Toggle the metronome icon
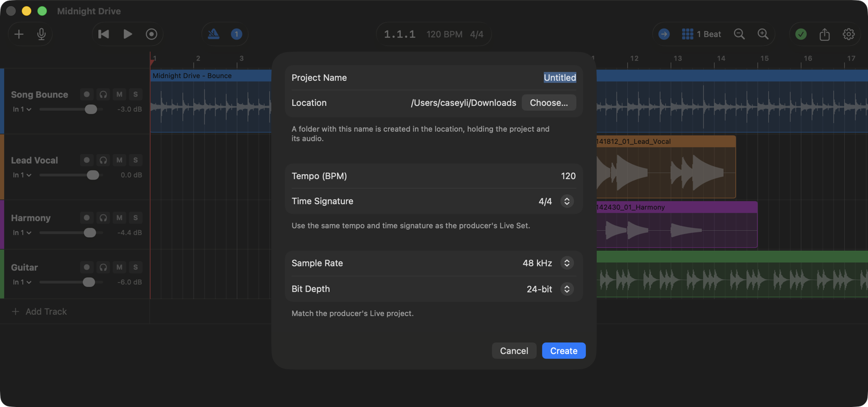The width and height of the screenshot is (868, 407). 214,34
